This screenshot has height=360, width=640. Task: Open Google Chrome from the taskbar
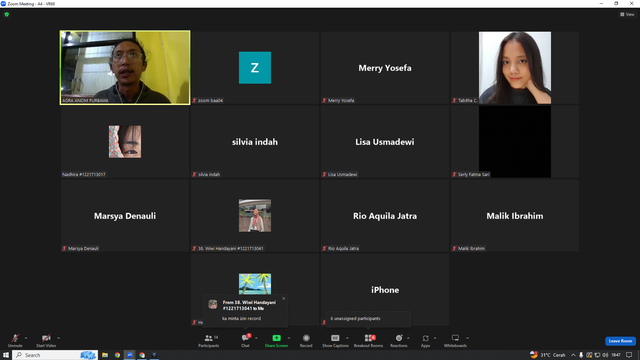(x=117, y=355)
